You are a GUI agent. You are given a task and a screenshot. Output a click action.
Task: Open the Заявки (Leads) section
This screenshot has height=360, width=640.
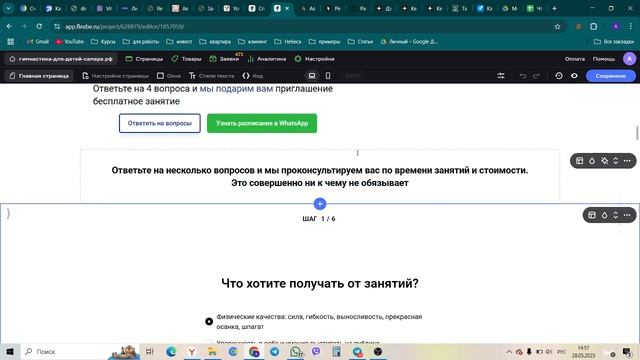[224, 59]
